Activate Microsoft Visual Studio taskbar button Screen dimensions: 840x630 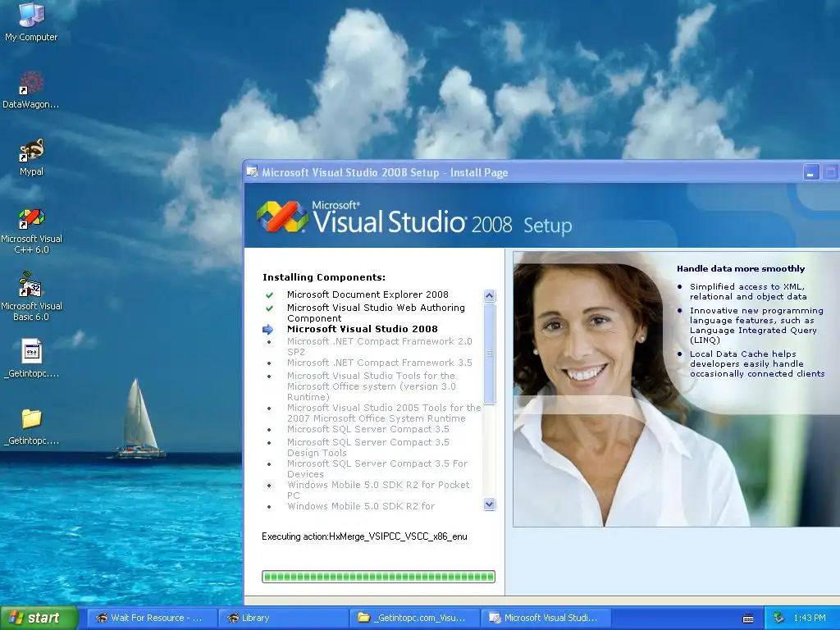[546, 618]
